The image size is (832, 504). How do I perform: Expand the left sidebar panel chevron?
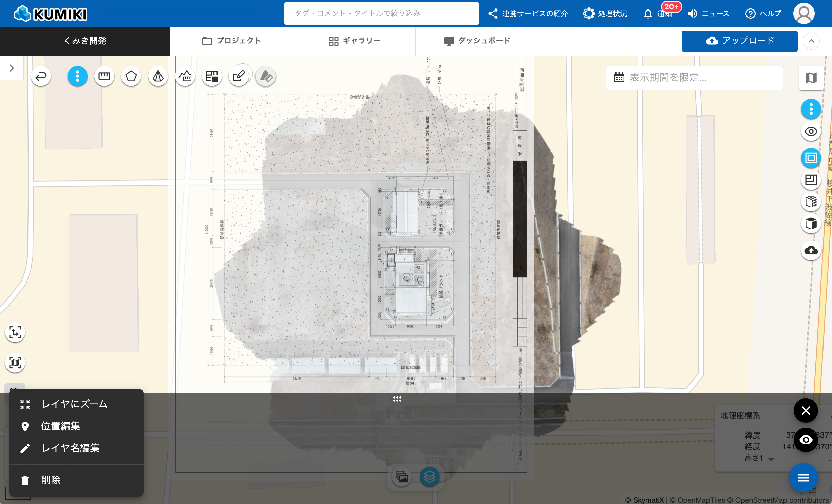click(x=12, y=68)
